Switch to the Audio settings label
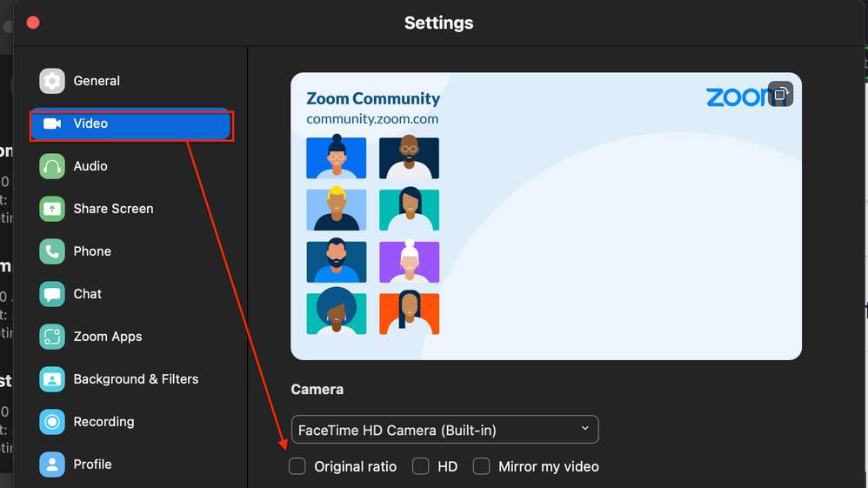This screenshot has height=488, width=868. coord(90,166)
